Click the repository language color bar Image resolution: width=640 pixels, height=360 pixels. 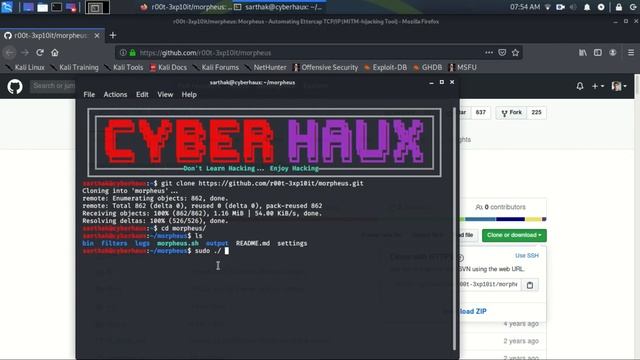[x=503, y=219]
